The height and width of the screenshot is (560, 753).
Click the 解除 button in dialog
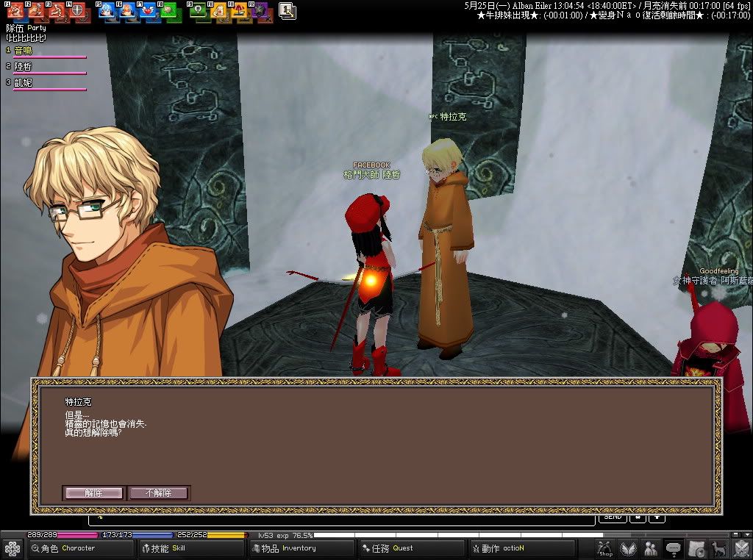93,493
